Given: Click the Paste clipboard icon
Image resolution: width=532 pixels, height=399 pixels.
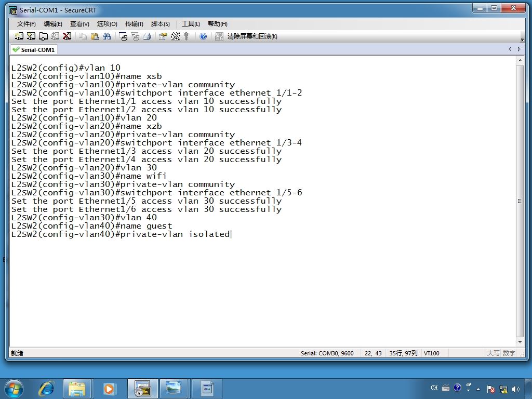Looking at the screenshot, I should click(95, 36).
